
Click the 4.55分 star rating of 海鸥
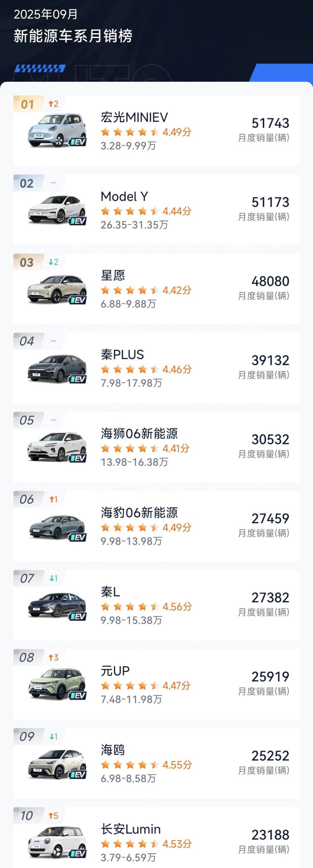(146, 765)
